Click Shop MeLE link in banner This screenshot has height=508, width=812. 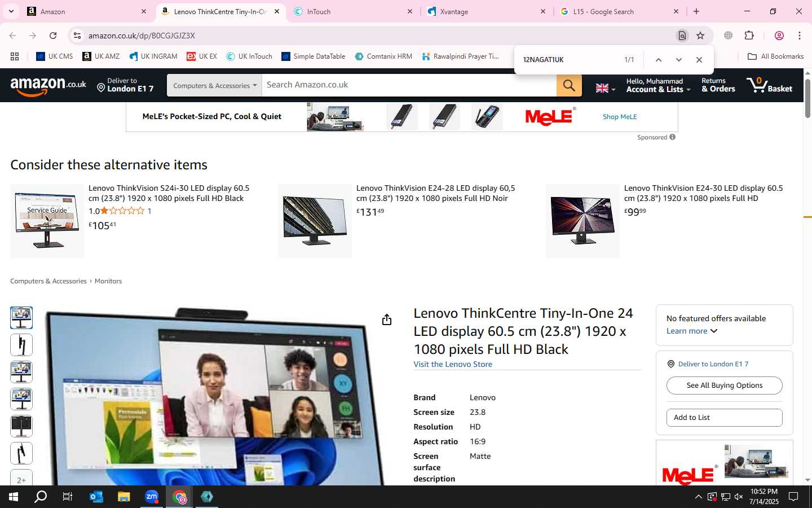[620, 117]
